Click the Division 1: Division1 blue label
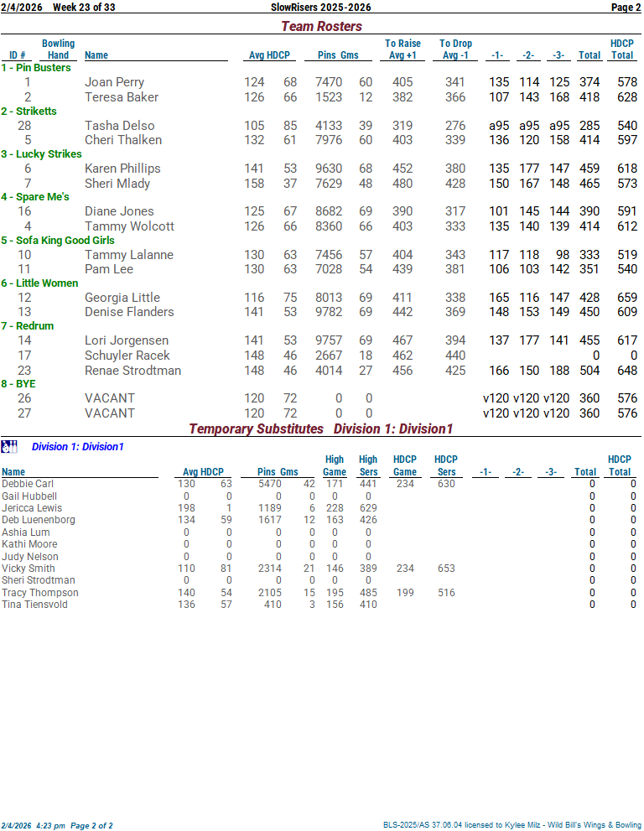 [77, 447]
